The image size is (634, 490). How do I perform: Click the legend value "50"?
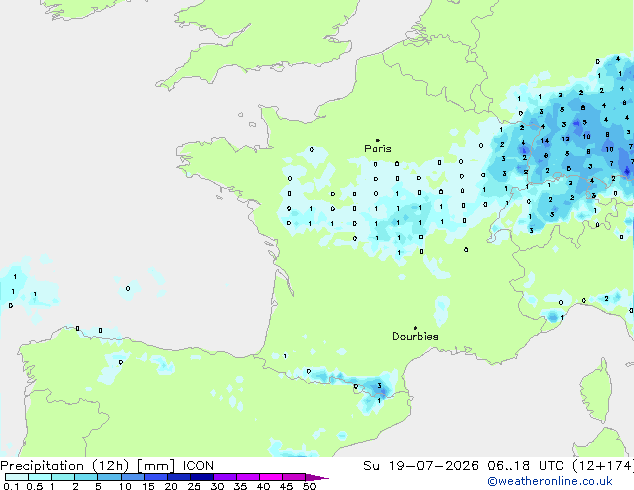(310, 486)
